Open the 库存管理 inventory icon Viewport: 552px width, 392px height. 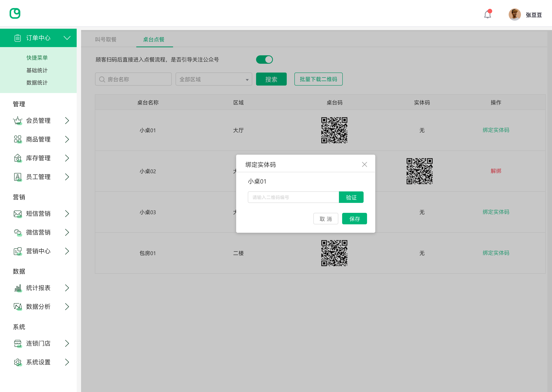click(x=17, y=158)
